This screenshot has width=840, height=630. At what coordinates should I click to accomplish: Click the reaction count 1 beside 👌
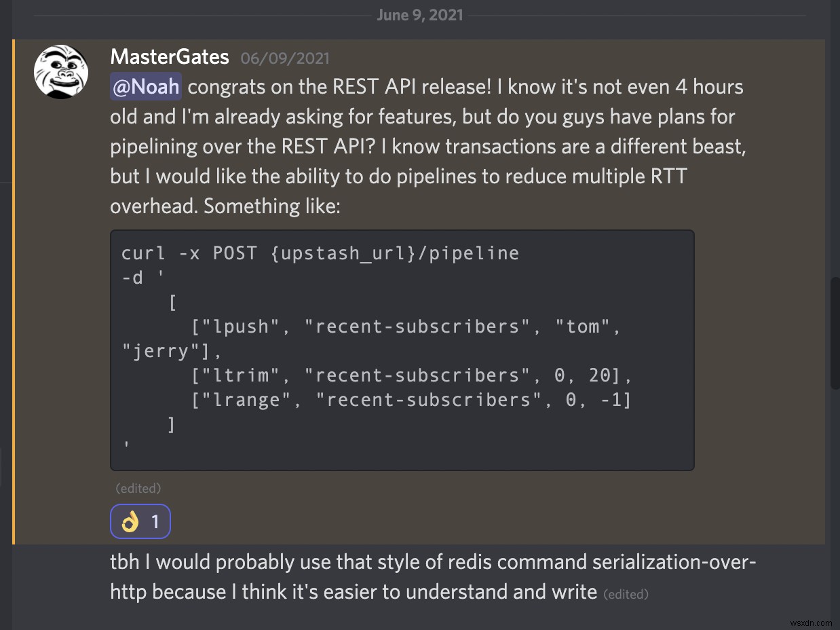click(x=154, y=521)
